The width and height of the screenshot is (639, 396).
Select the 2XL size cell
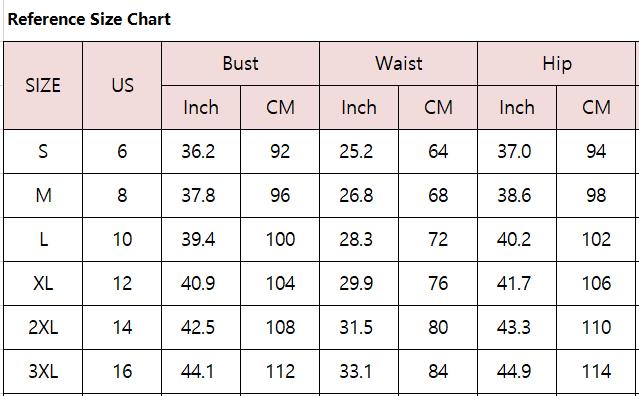point(43,328)
